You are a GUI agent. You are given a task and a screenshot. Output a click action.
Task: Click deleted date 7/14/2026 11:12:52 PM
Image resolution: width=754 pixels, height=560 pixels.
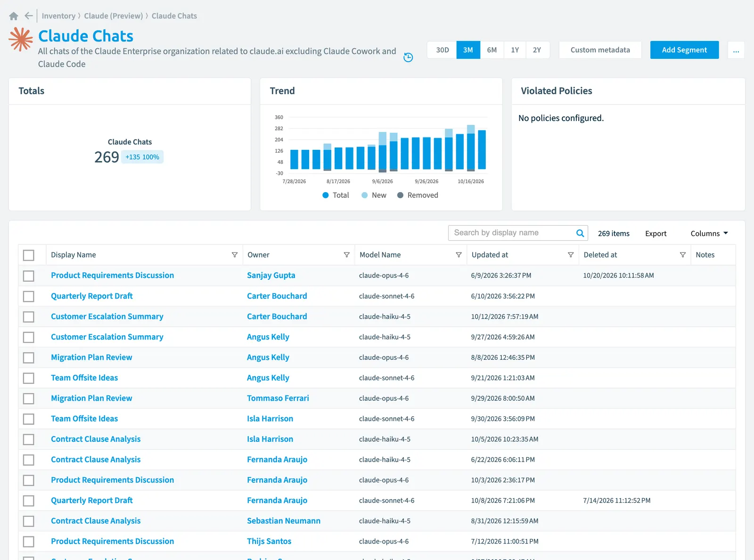tap(616, 501)
